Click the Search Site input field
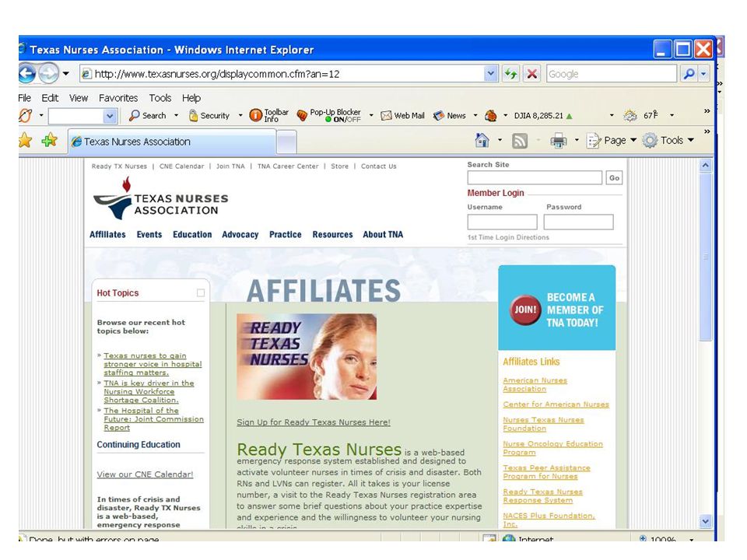The width and height of the screenshot is (747, 560). point(535,177)
